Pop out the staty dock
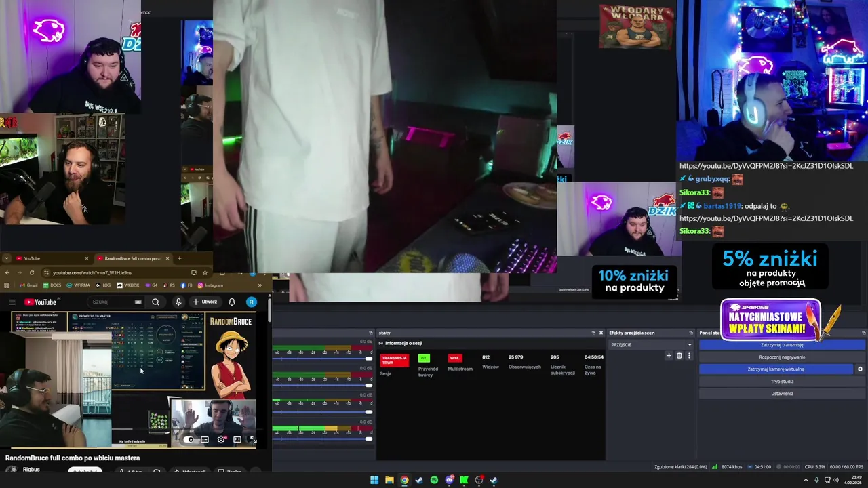Viewport: 868px width, 488px height. pyautogui.click(x=593, y=333)
